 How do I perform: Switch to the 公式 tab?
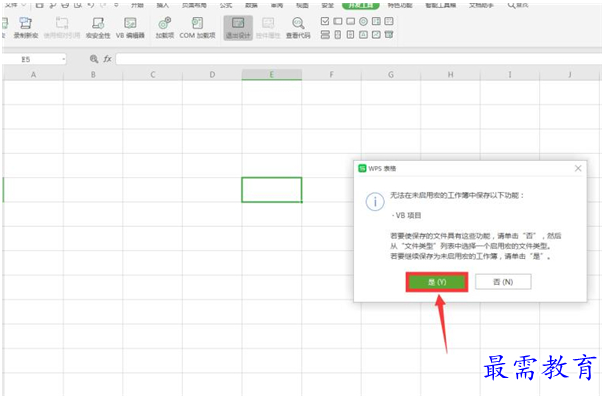[x=226, y=5]
